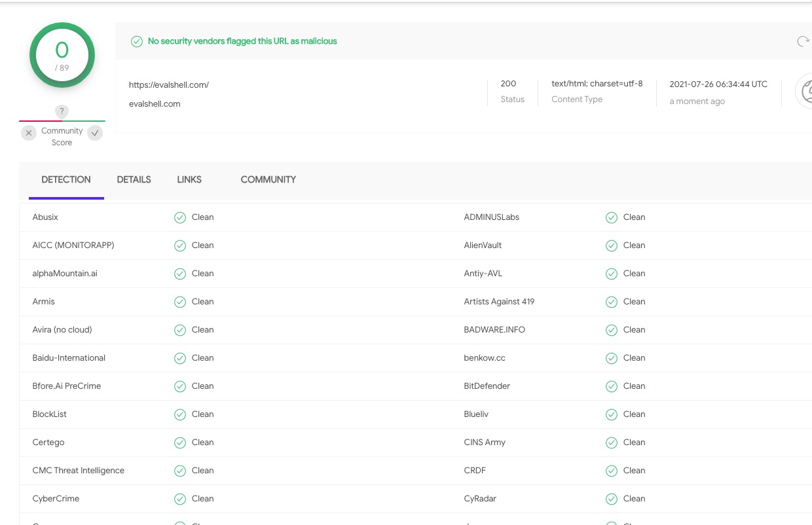Switch to the COMMUNITY tab
812x525 pixels.
[x=268, y=179]
